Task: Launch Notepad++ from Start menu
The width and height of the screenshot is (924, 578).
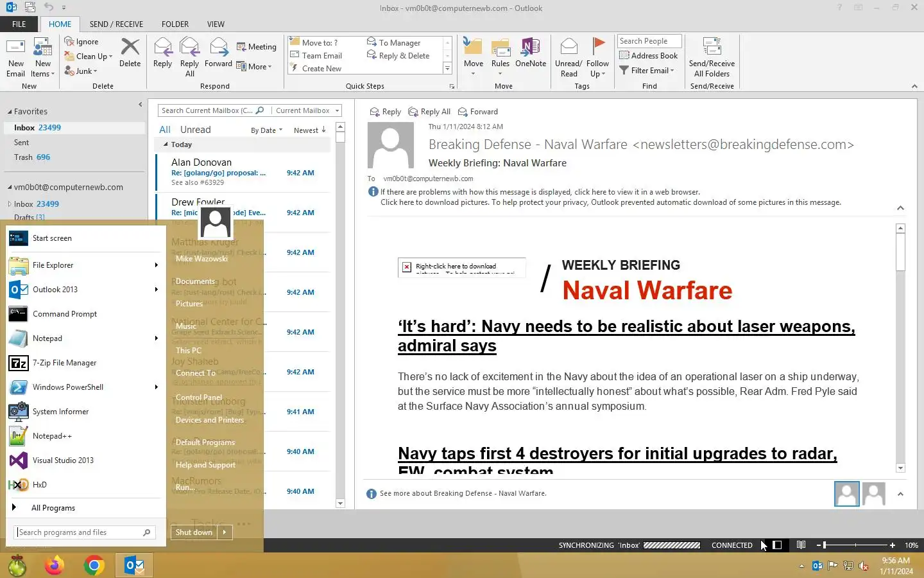Action: click(83, 436)
